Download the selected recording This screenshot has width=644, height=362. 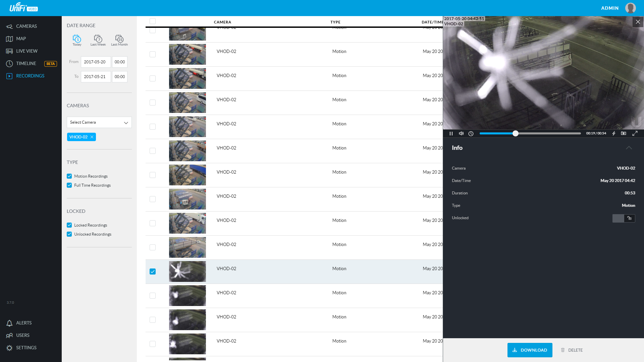click(530, 350)
